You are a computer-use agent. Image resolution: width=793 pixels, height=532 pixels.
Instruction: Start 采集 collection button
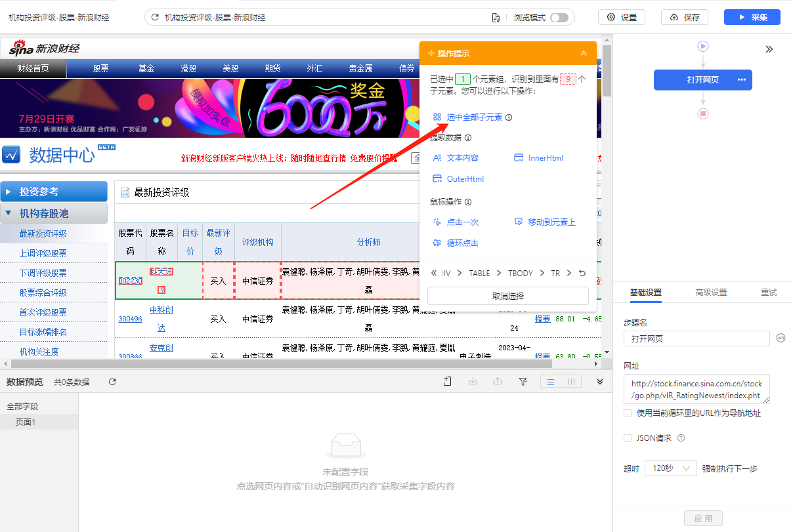click(752, 17)
